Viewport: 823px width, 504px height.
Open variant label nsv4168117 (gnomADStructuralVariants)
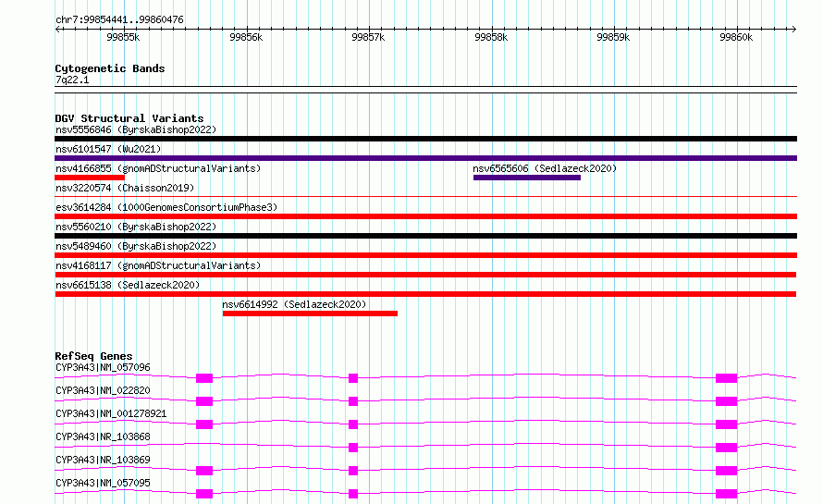coord(158,265)
